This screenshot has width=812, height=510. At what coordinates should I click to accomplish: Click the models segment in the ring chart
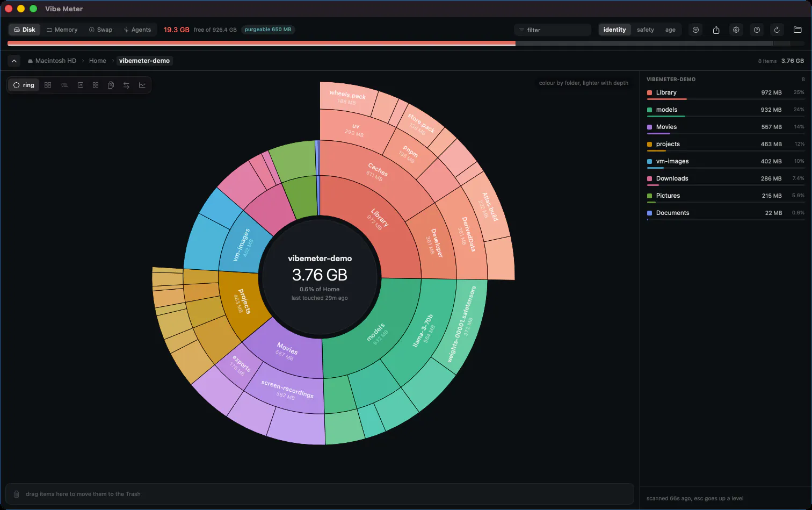point(376,331)
